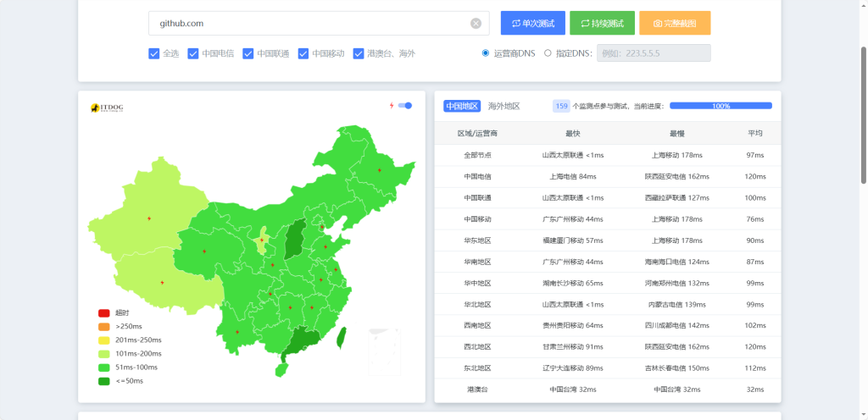This screenshot has height=420, width=868.
Task: Check the 全选 checkbox
Action: click(154, 53)
